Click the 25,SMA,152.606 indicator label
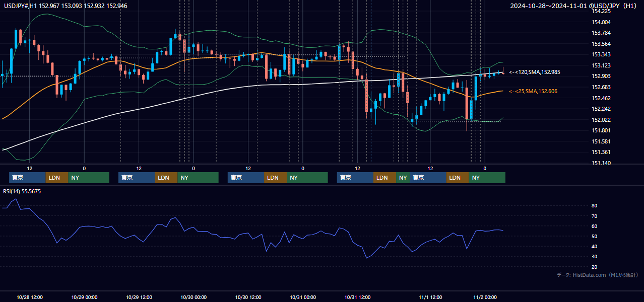Viewport: 644px width, 302px height. coord(533,91)
